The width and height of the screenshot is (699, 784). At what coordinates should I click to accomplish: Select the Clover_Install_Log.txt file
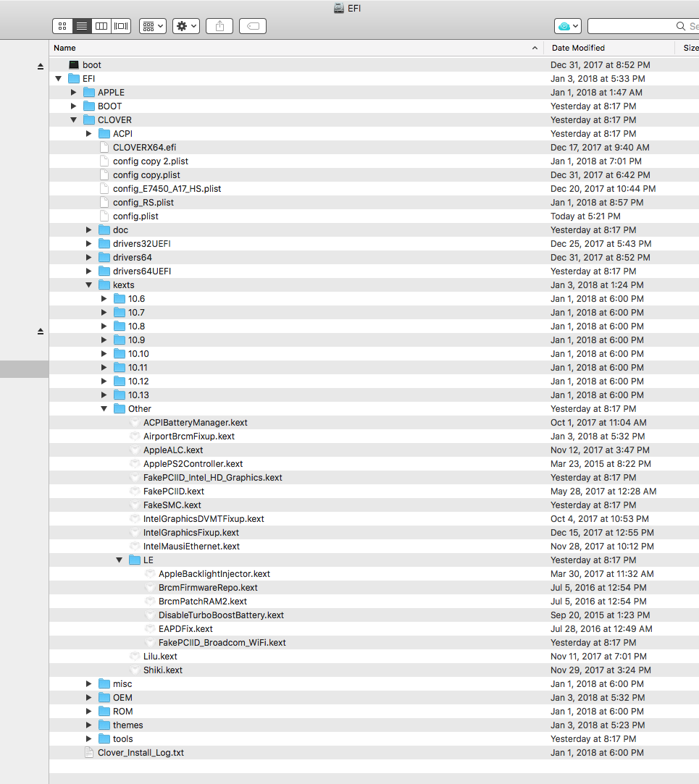(x=141, y=753)
